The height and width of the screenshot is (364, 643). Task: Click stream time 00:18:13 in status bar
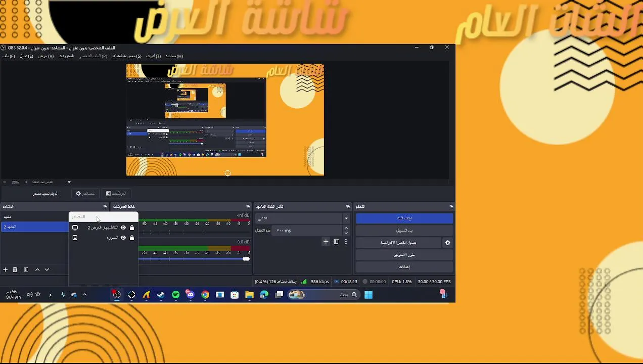coord(349,282)
